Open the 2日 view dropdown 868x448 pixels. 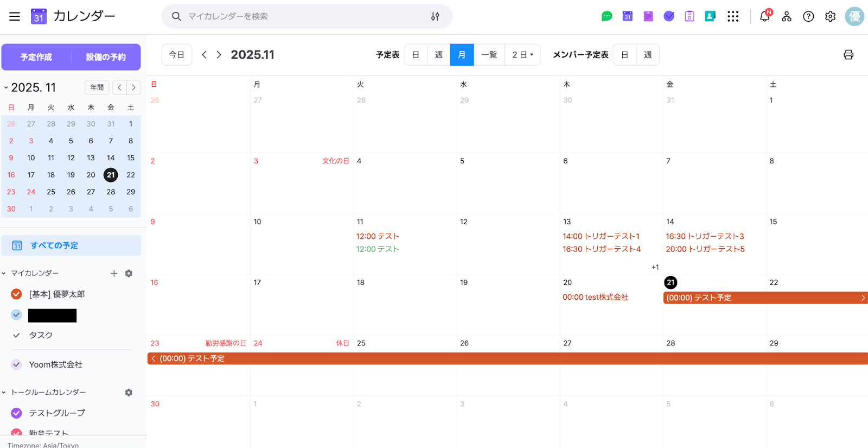(x=522, y=55)
